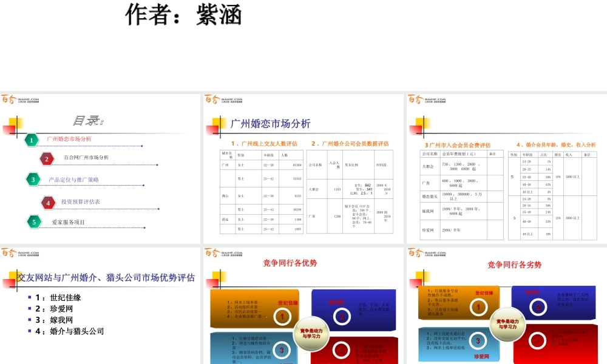Click the 2、广州婚介公司会员数据评估 table title
This screenshot has width=607, height=364.
coord(350,144)
